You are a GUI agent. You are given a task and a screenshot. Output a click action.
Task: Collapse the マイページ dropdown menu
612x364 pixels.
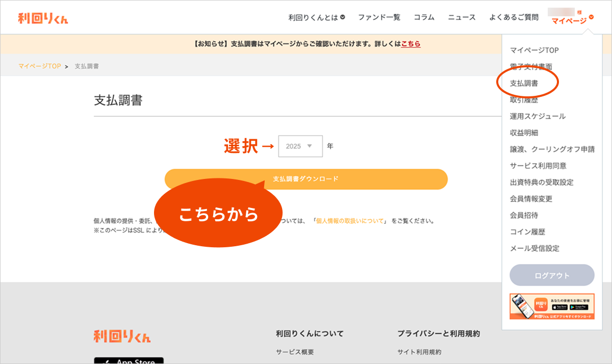572,20
